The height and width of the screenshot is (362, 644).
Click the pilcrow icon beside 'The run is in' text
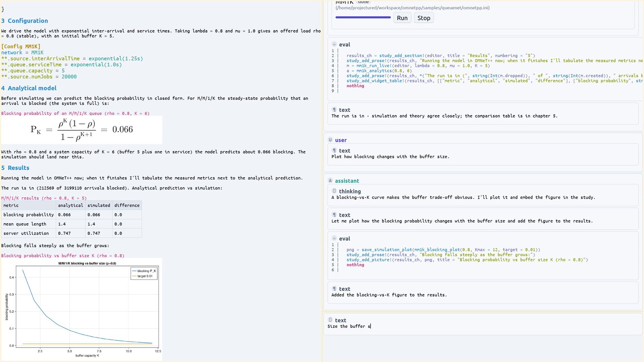point(334,110)
